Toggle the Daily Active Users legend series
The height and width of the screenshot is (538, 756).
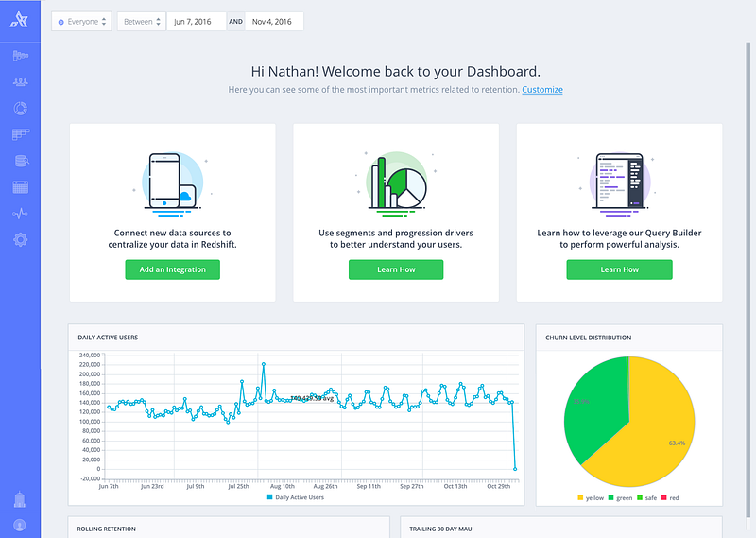[296, 497]
